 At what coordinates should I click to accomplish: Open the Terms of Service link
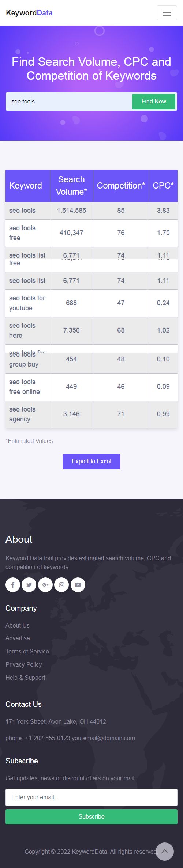click(x=27, y=651)
